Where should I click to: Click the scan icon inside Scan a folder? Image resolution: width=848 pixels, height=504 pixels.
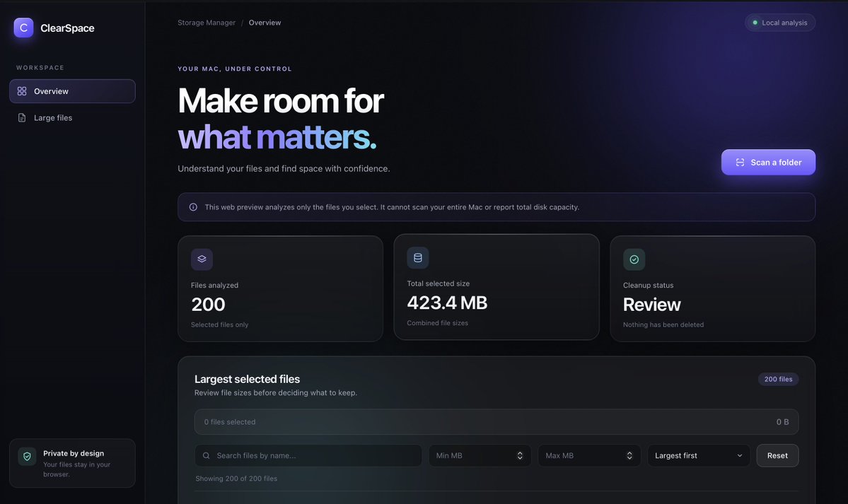(740, 163)
